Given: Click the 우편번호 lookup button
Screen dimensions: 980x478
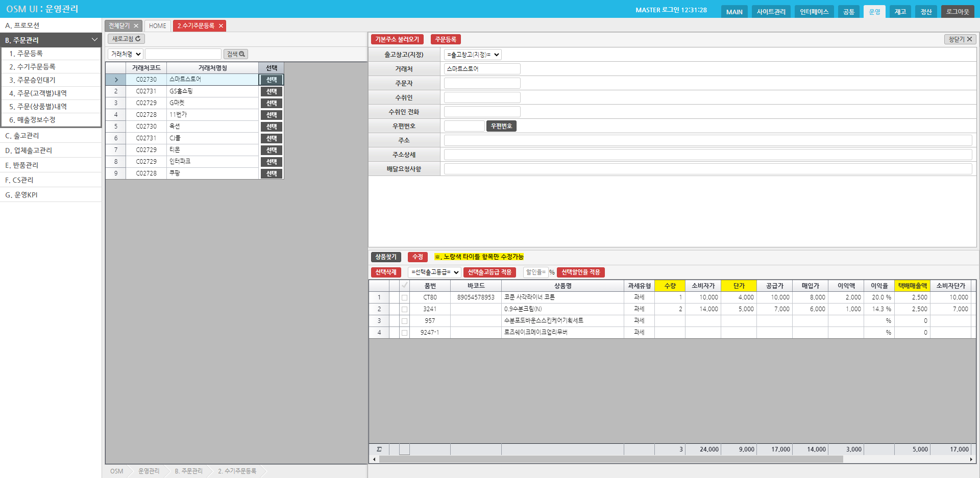Looking at the screenshot, I should (x=501, y=126).
